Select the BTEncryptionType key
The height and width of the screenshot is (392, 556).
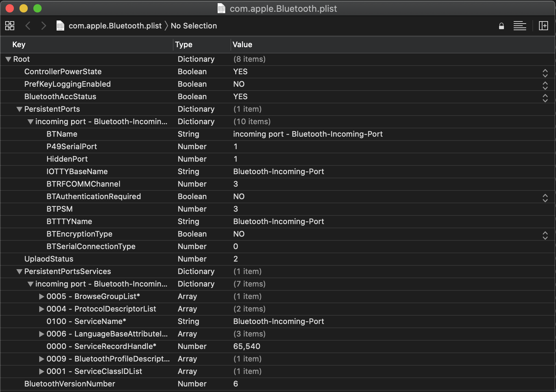click(79, 234)
